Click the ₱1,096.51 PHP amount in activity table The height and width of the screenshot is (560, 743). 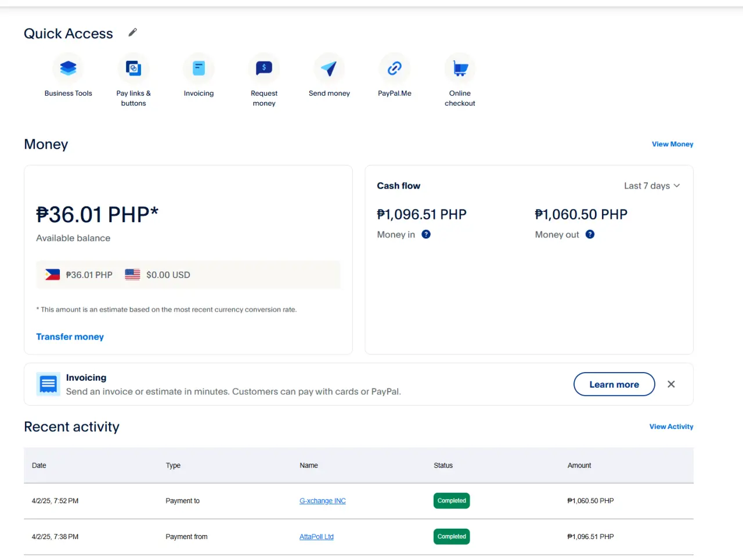(x=590, y=537)
